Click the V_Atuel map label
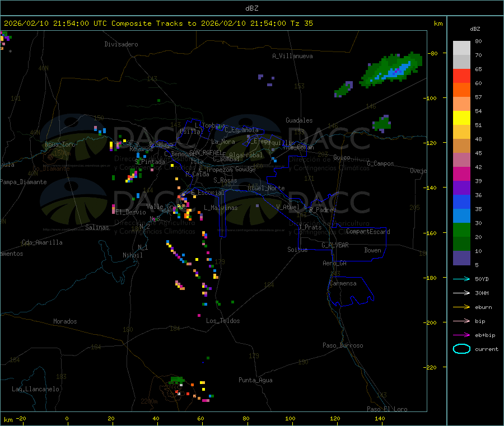 (288, 207)
